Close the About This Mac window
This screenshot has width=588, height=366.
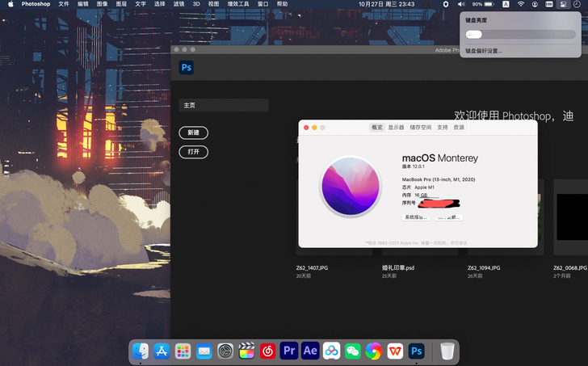pos(306,128)
